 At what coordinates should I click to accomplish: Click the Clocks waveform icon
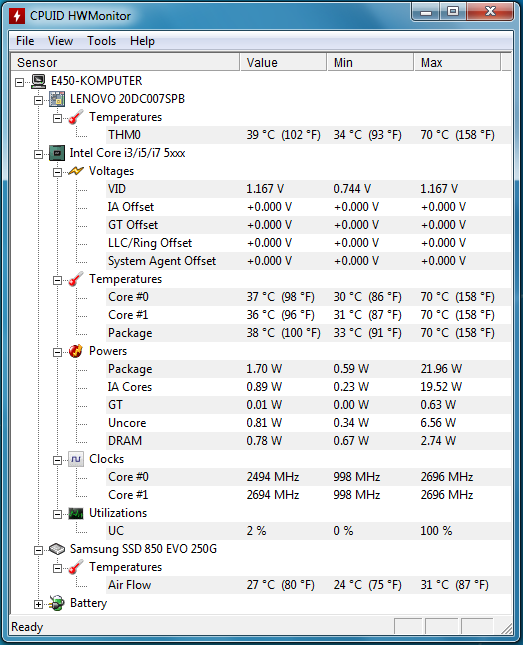click(76, 459)
